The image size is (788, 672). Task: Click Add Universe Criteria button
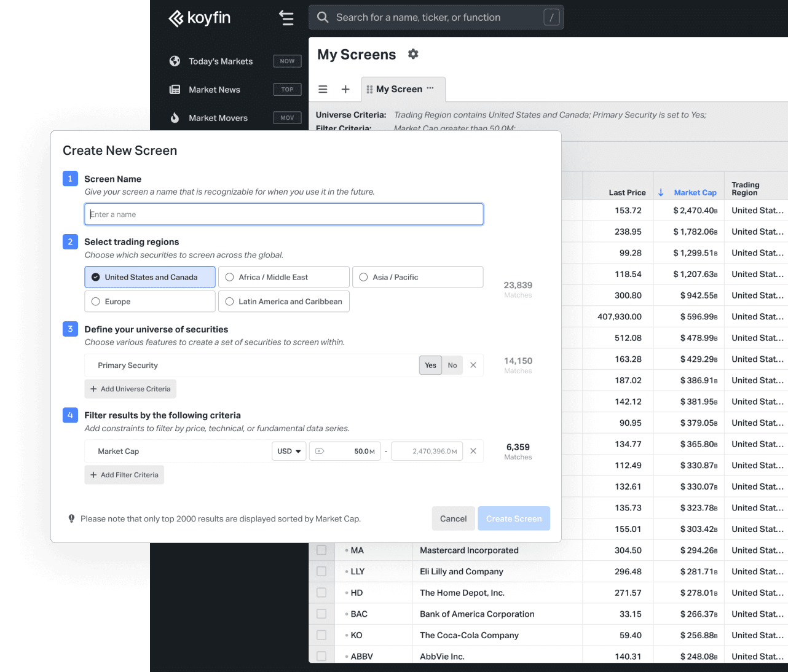pos(130,389)
